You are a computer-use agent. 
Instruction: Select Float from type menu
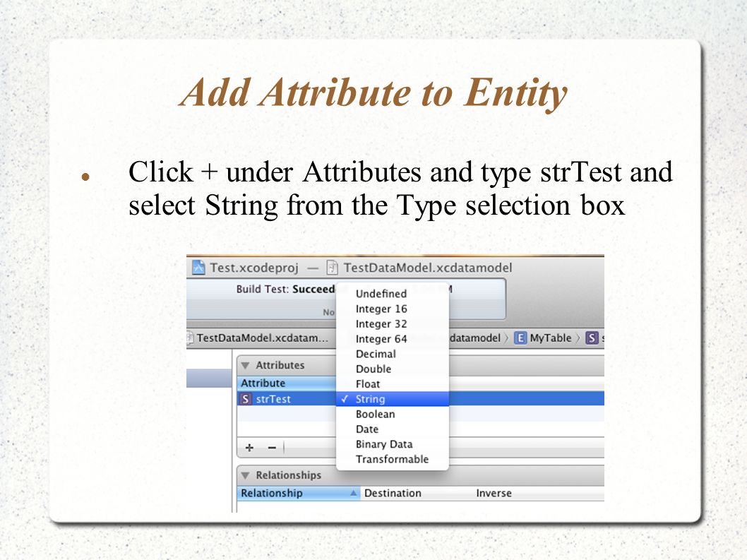click(393, 384)
